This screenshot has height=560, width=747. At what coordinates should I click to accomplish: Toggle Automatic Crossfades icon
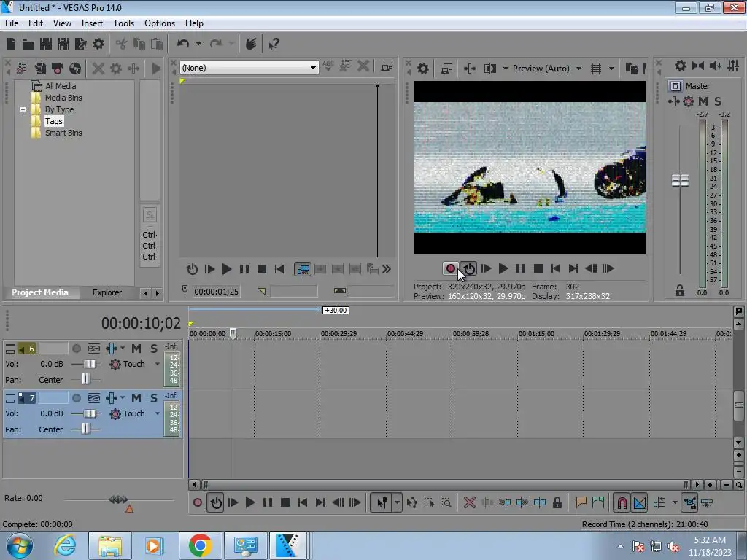tap(640, 503)
